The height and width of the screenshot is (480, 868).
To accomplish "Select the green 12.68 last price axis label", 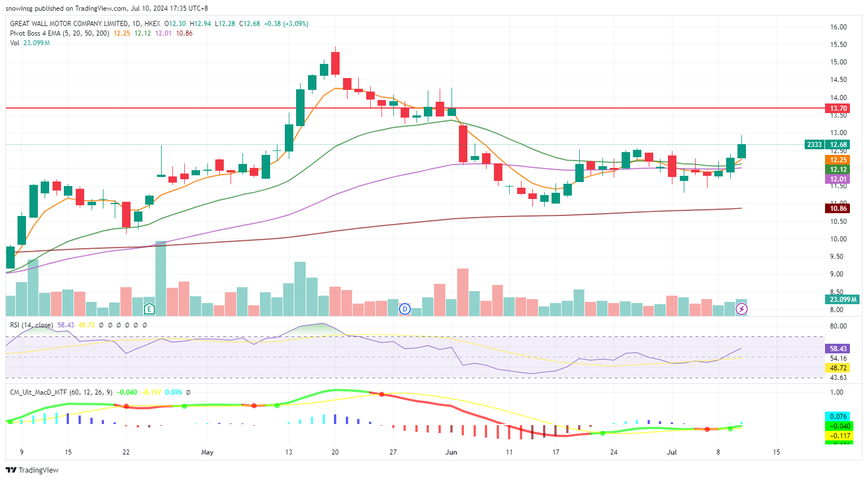I will coord(838,145).
